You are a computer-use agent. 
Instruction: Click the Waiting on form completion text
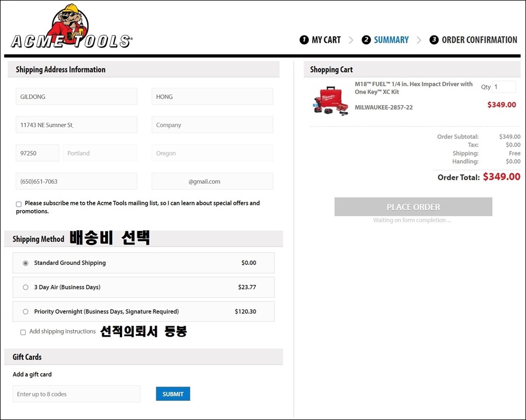[412, 220]
